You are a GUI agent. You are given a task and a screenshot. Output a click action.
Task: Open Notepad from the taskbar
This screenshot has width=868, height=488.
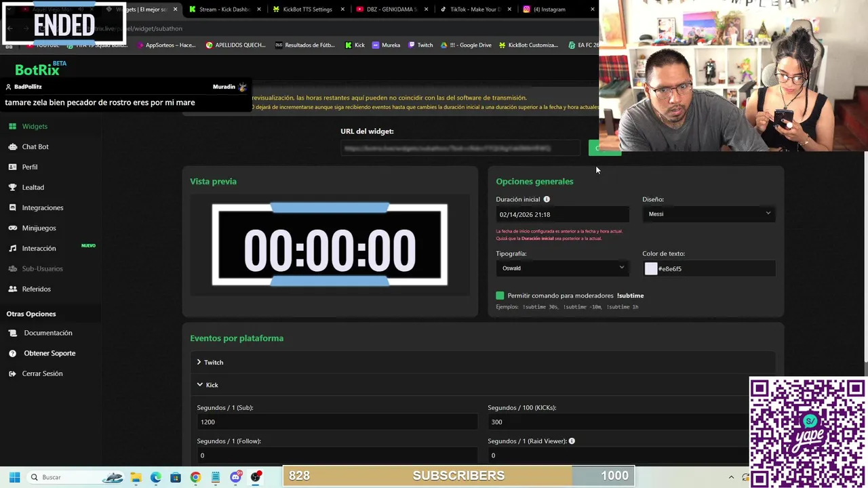coord(216,477)
